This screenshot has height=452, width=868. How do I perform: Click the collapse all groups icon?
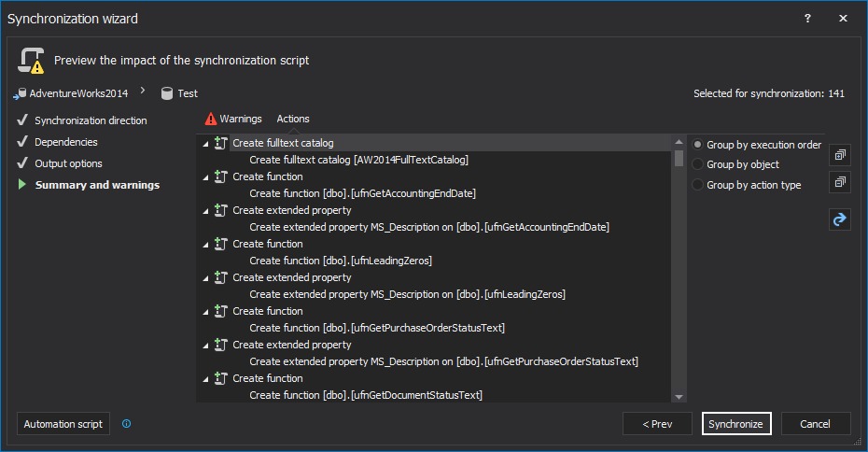point(840,182)
